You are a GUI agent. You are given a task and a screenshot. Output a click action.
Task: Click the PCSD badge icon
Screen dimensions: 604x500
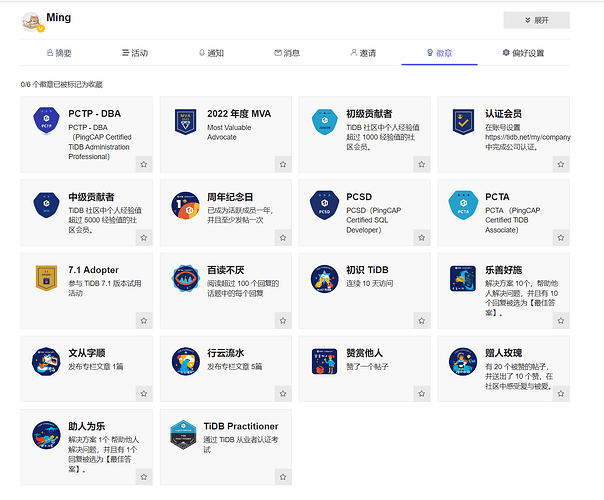coord(324,205)
